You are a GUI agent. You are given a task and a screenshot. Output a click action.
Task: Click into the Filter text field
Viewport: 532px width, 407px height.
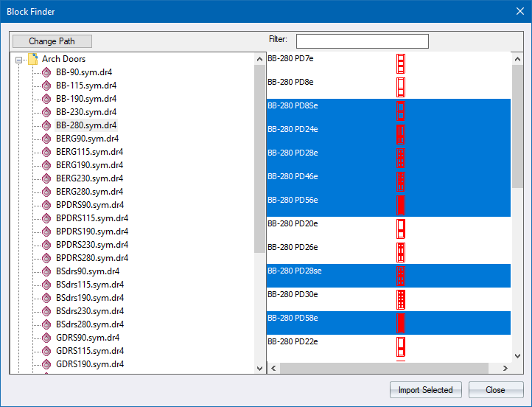click(x=362, y=41)
